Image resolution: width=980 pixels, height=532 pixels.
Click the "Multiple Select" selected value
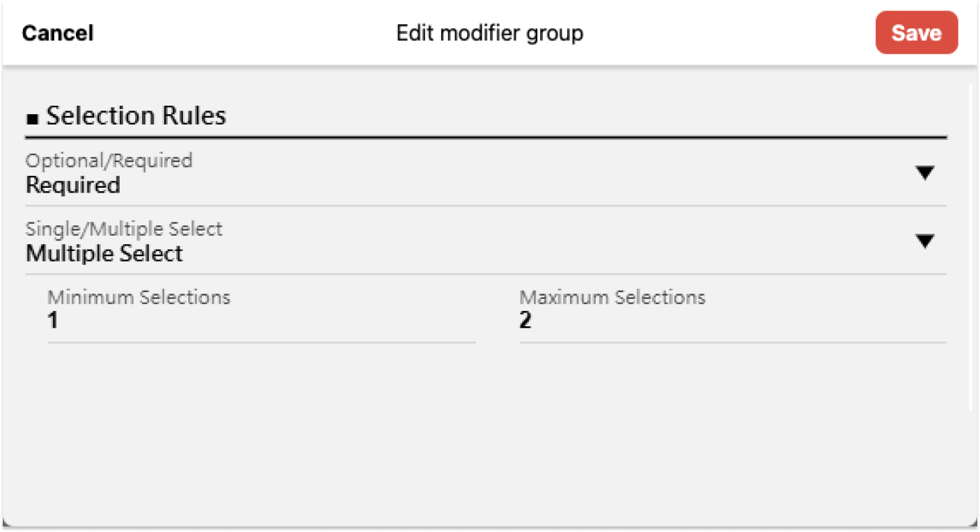pos(104,254)
